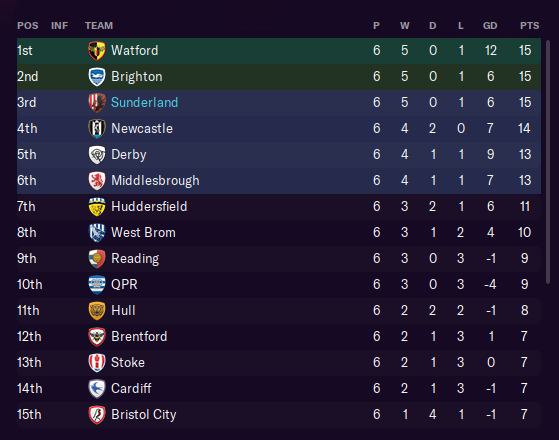The width and height of the screenshot is (559, 440).
Task: Click the Watford club badge
Action: pyautogui.click(x=97, y=51)
